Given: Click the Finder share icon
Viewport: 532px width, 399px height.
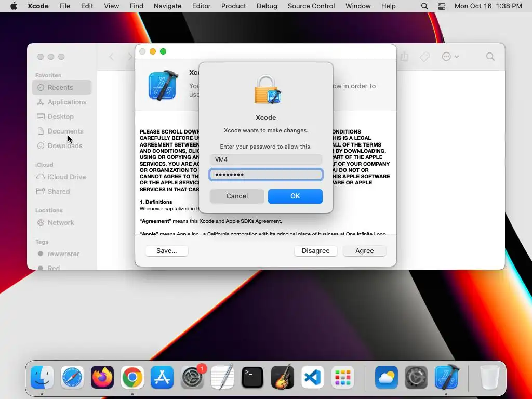Looking at the screenshot, I should coord(404,56).
